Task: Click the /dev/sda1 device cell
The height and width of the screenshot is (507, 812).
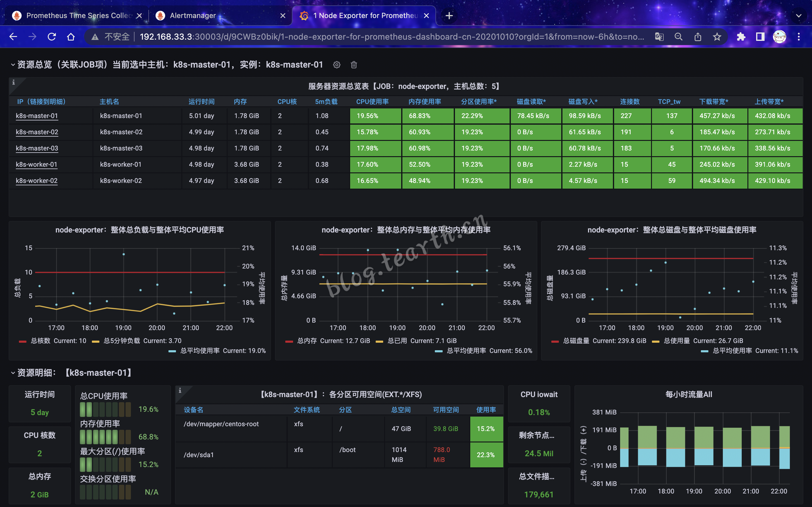Action: pyautogui.click(x=231, y=455)
